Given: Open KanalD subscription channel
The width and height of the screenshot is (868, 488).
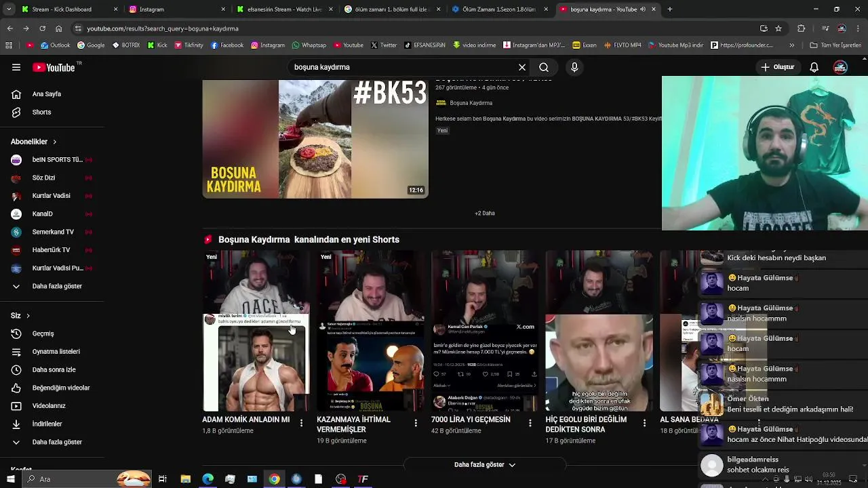Looking at the screenshot, I should click(x=42, y=214).
